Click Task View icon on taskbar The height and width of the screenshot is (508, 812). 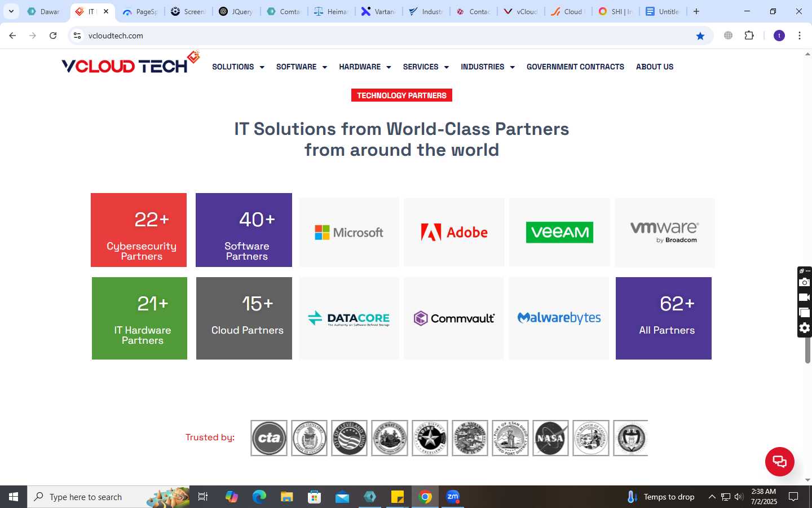click(x=203, y=497)
